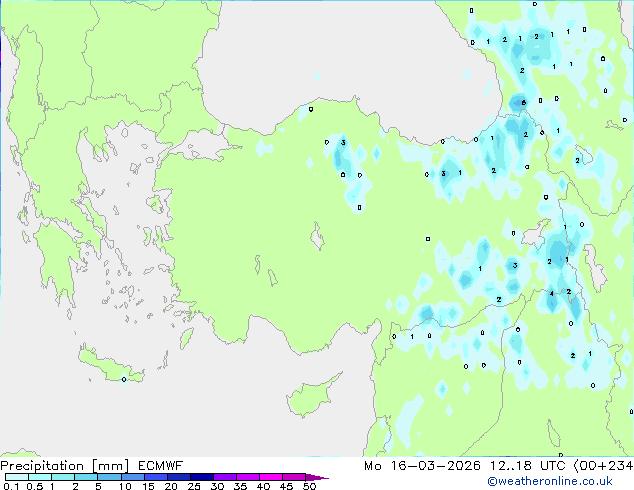Open the weatheronline.co.uk copyright link

(x=550, y=481)
